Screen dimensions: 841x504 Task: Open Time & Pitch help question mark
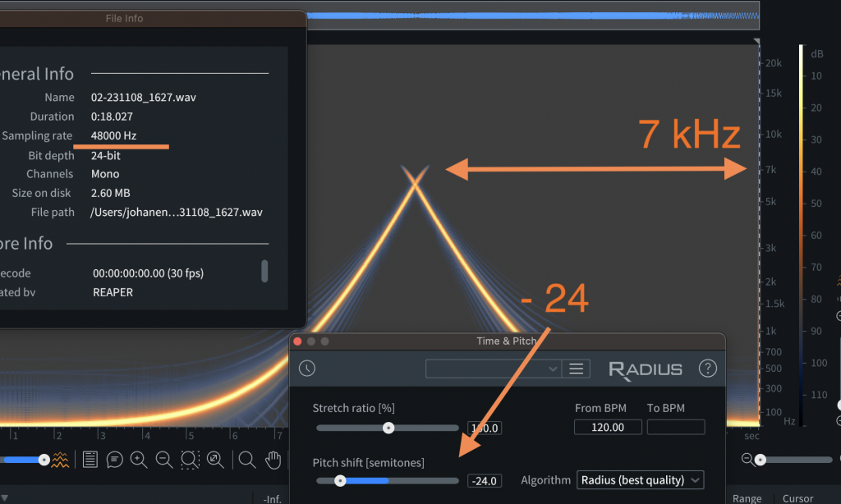pyautogui.click(x=707, y=369)
